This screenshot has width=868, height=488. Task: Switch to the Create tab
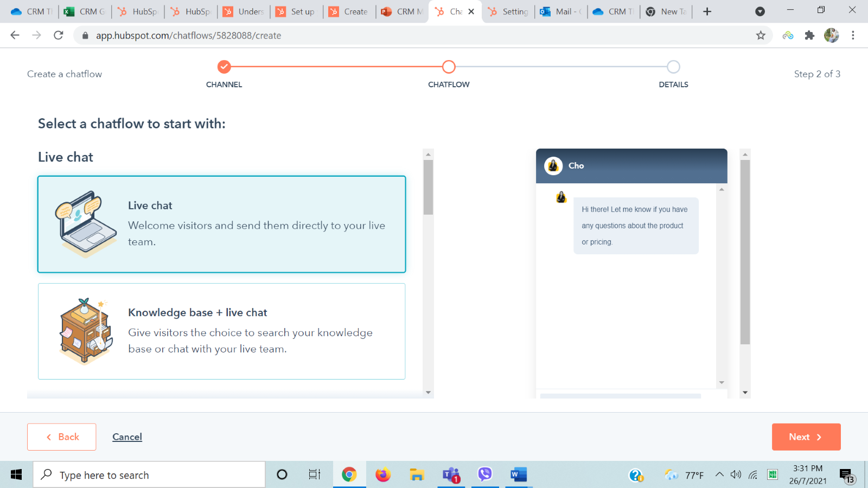tap(349, 11)
